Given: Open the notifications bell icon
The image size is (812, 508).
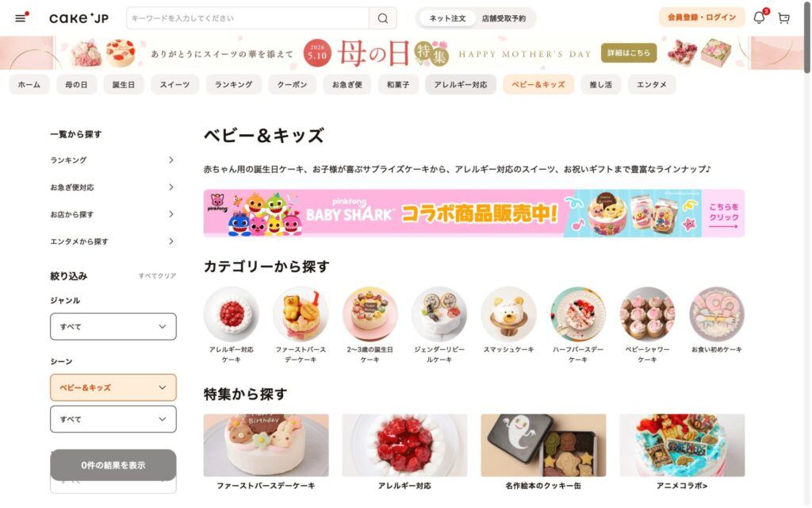Looking at the screenshot, I should pos(759,17).
